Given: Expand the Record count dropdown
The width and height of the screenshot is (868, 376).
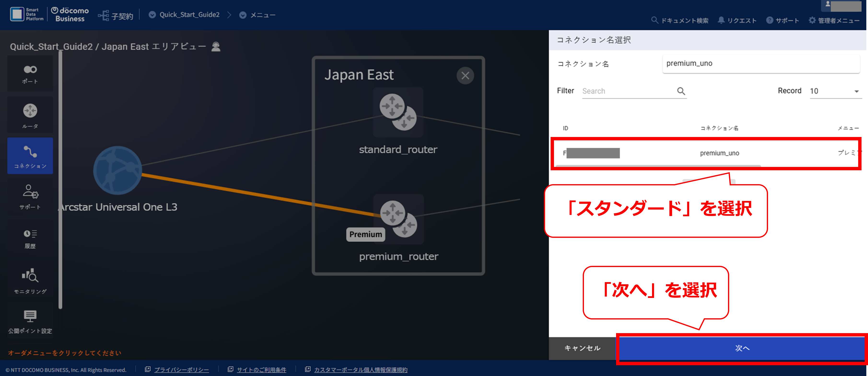Looking at the screenshot, I should (x=835, y=91).
